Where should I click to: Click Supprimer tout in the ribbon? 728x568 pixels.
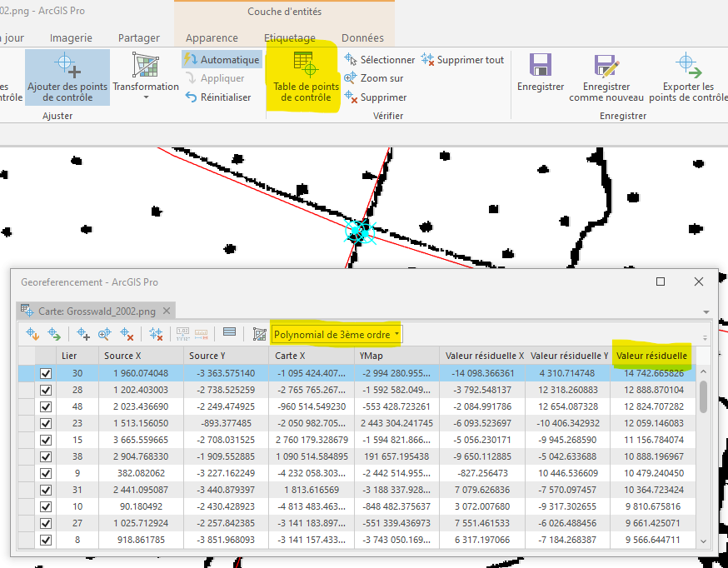pos(463,60)
